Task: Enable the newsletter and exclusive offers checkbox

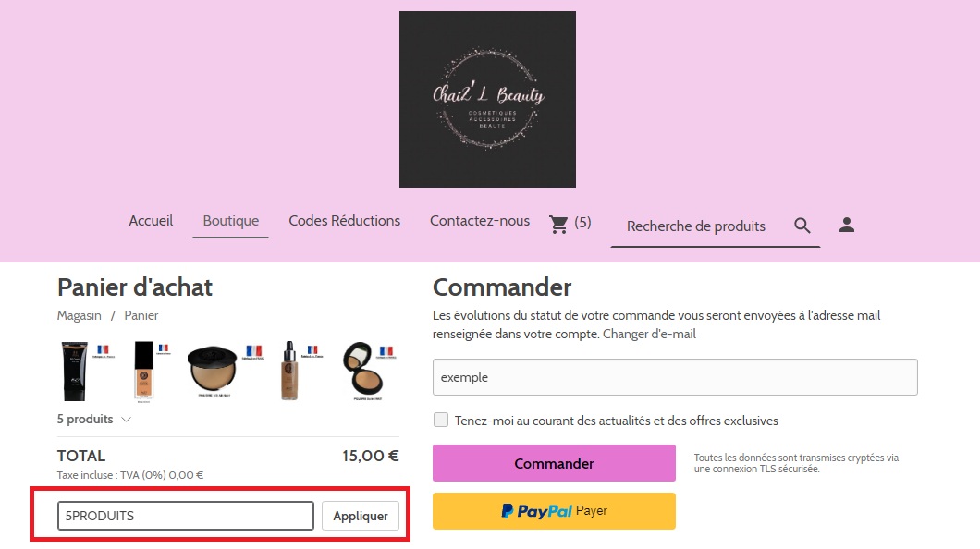Action: pyautogui.click(x=441, y=420)
